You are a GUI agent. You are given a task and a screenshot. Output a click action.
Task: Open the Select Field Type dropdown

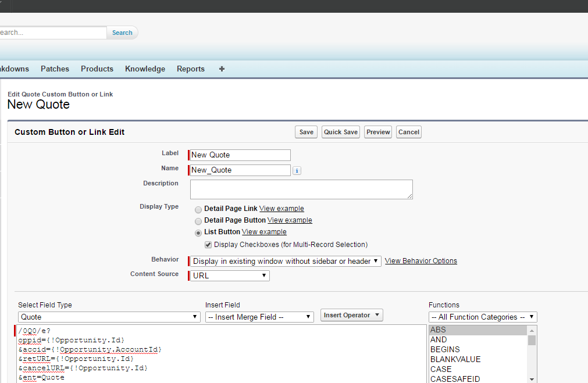[x=109, y=317]
